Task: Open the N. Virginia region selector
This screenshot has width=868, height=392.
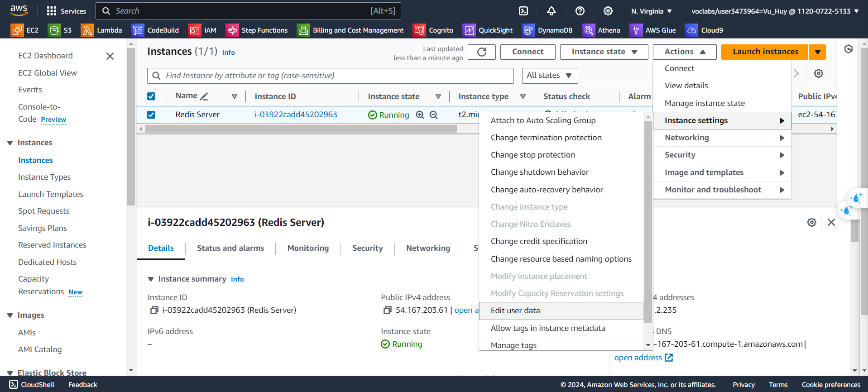Action: pyautogui.click(x=651, y=11)
